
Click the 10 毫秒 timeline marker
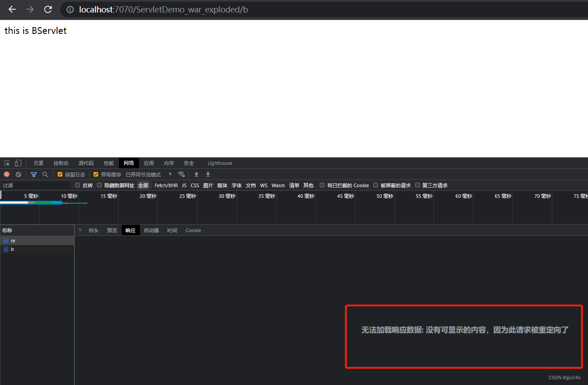pyautogui.click(x=69, y=196)
